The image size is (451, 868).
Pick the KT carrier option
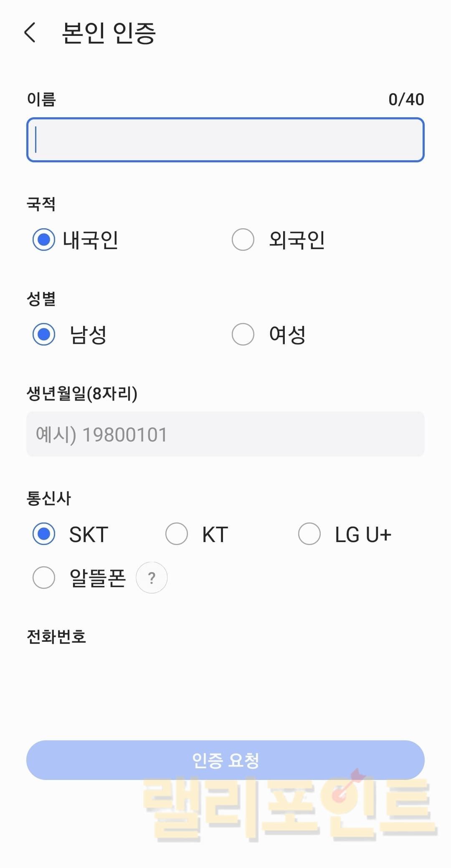[177, 534]
